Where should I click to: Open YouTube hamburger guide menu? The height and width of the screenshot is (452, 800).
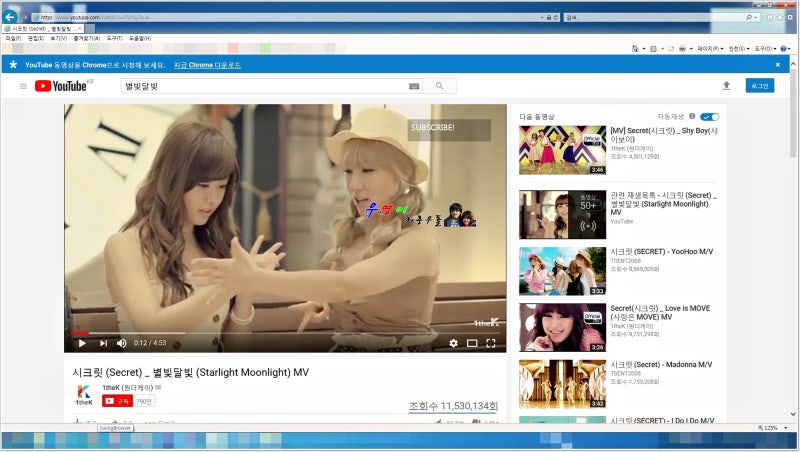pyautogui.click(x=23, y=86)
